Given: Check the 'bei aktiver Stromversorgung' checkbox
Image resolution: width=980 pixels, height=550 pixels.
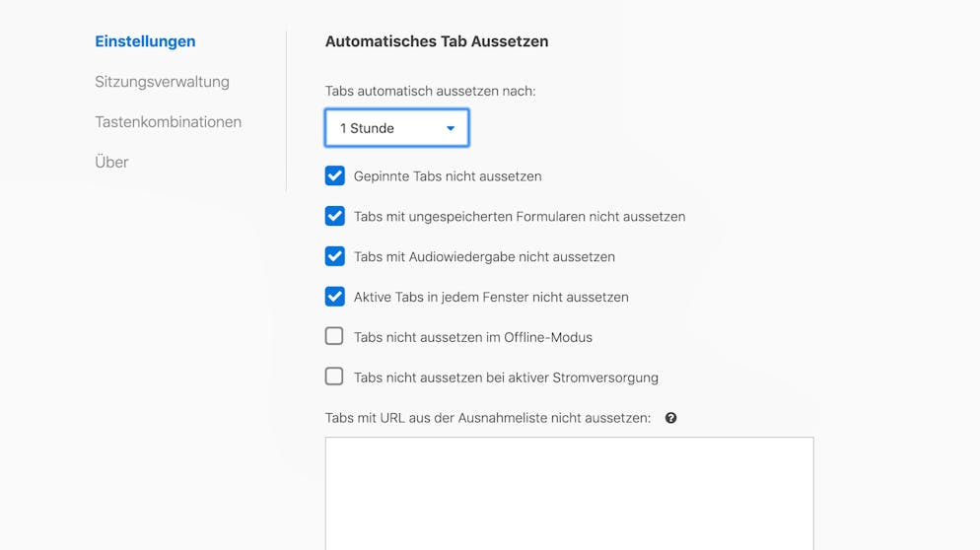Looking at the screenshot, I should 334,377.
